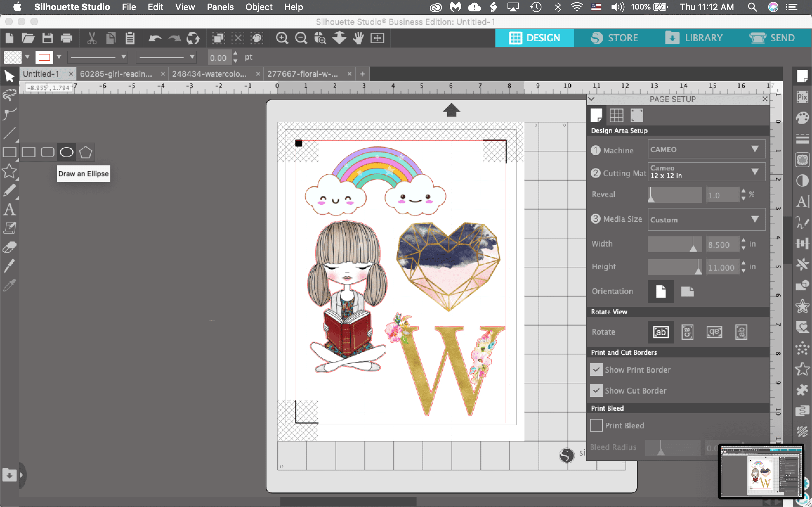Screen dimensions: 812x507
Task: Uncheck Show Print Border
Action: [596, 369]
